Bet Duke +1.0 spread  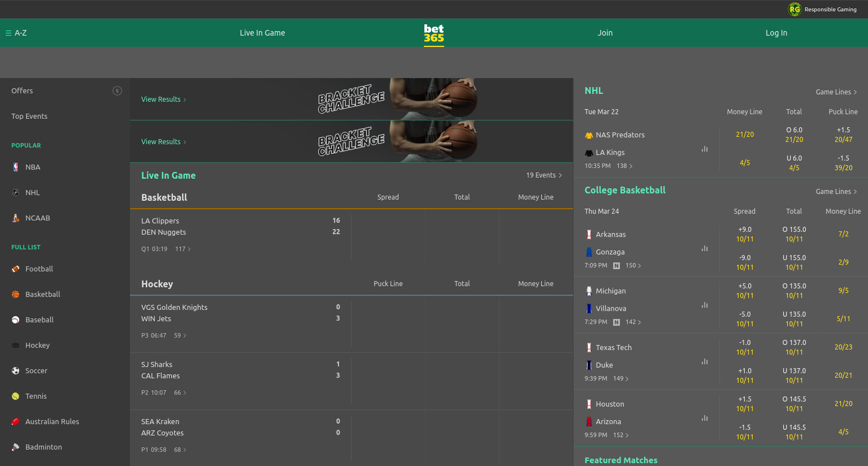tap(745, 376)
